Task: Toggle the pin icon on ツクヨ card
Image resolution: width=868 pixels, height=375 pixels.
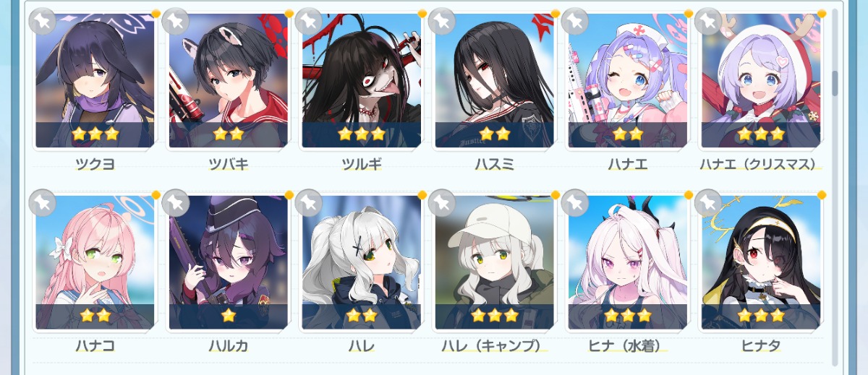Action: pyautogui.click(x=43, y=21)
